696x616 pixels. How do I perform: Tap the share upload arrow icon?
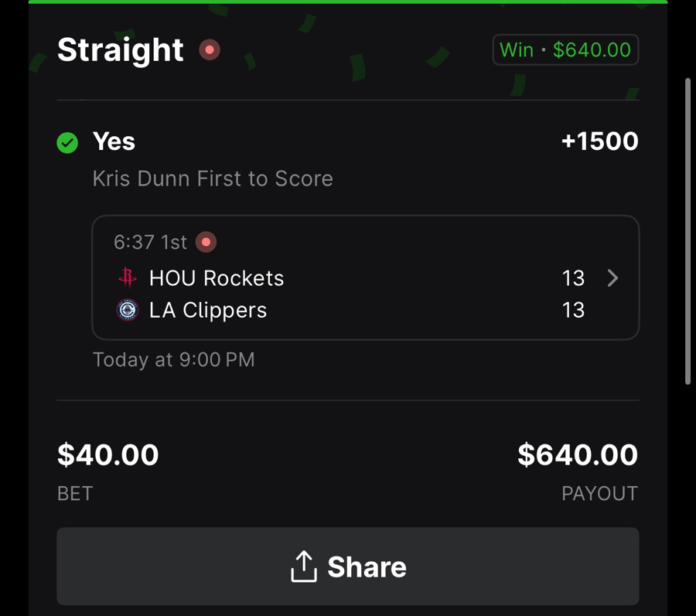point(305,566)
